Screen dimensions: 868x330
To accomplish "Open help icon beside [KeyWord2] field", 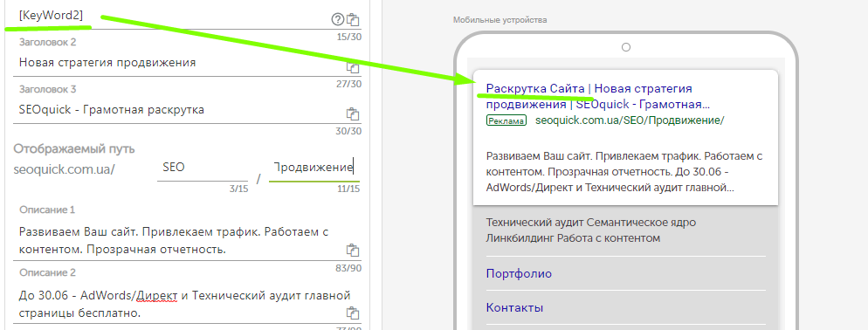I will point(338,20).
